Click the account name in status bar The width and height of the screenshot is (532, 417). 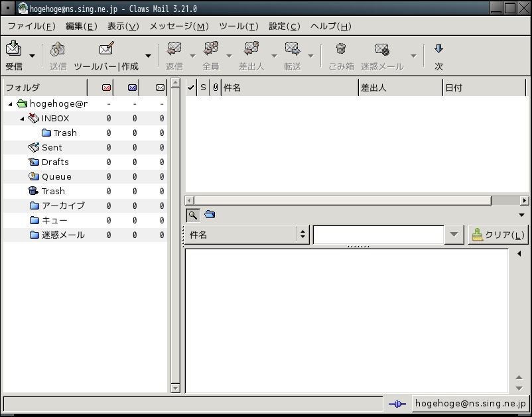tap(470, 403)
